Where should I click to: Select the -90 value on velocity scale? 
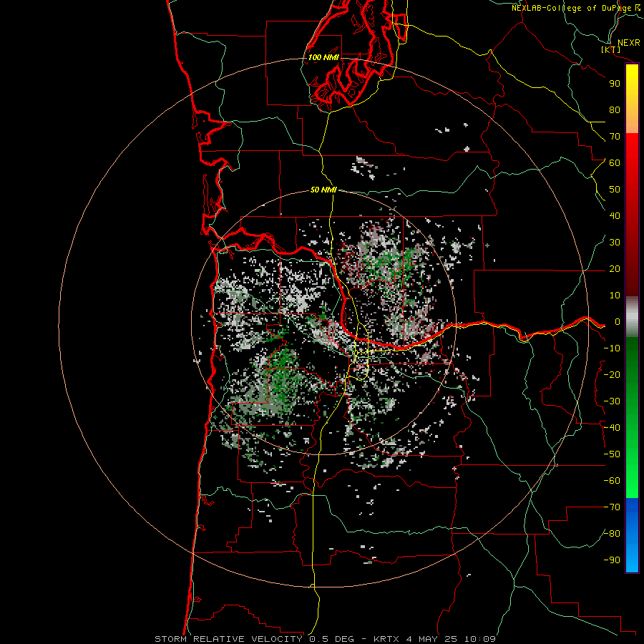[612, 560]
